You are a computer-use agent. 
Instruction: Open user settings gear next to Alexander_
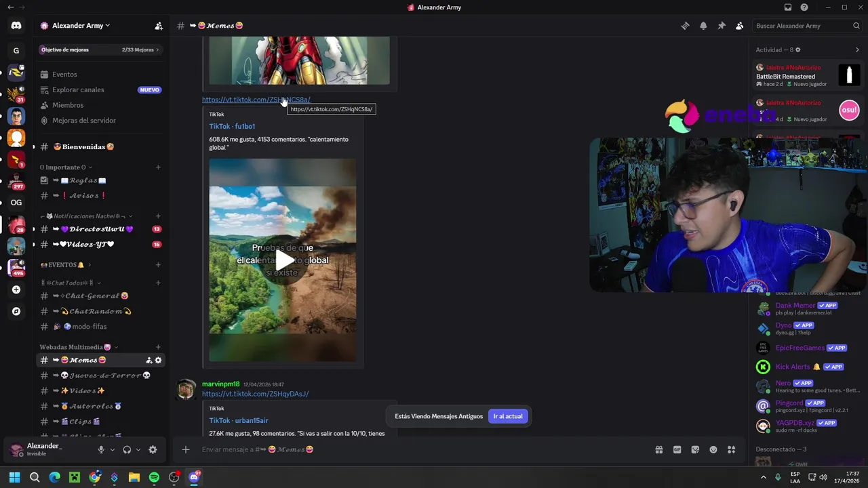(x=153, y=449)
